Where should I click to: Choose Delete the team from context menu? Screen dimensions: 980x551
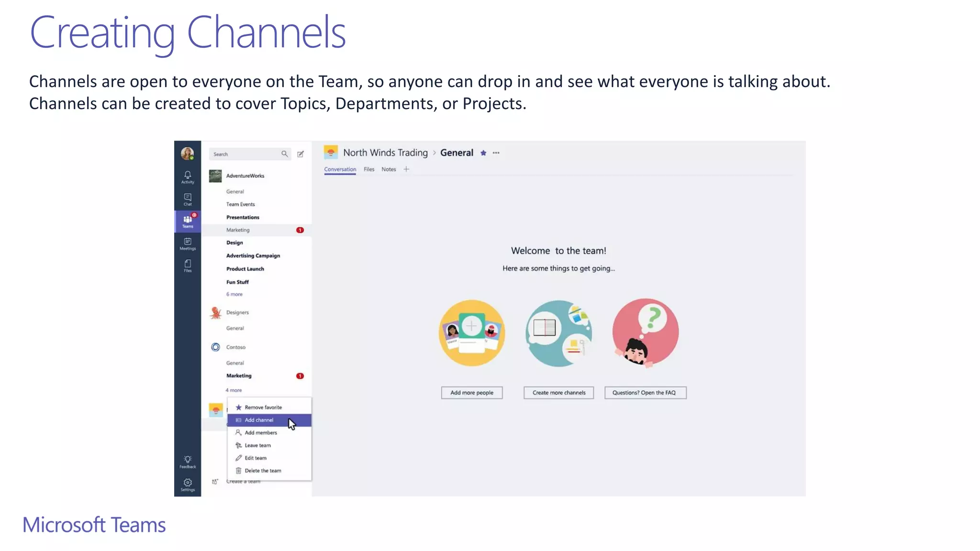coord(269,471)
